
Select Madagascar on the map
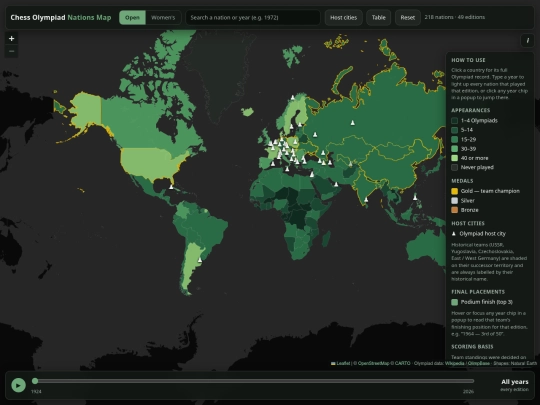click(x=326, y=239)
